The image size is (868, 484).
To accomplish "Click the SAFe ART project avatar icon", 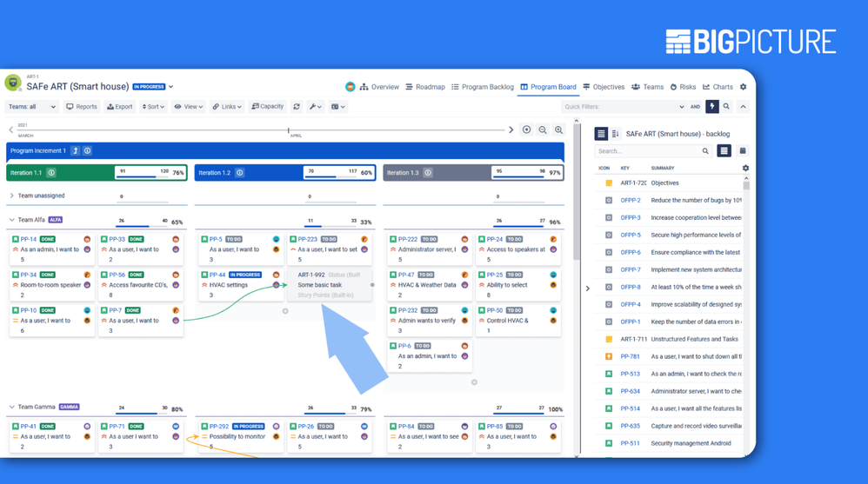I will click(13, 83).
